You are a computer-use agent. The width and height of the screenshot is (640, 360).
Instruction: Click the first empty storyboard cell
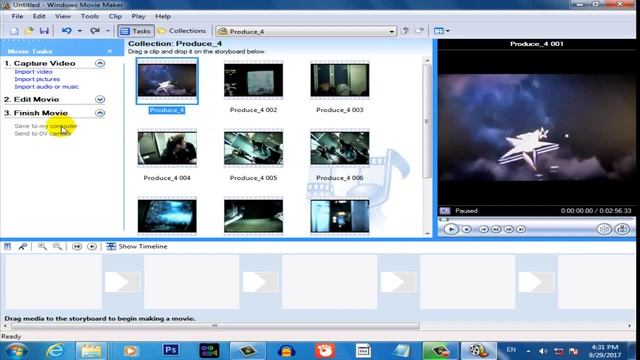[x=53, y=282]
